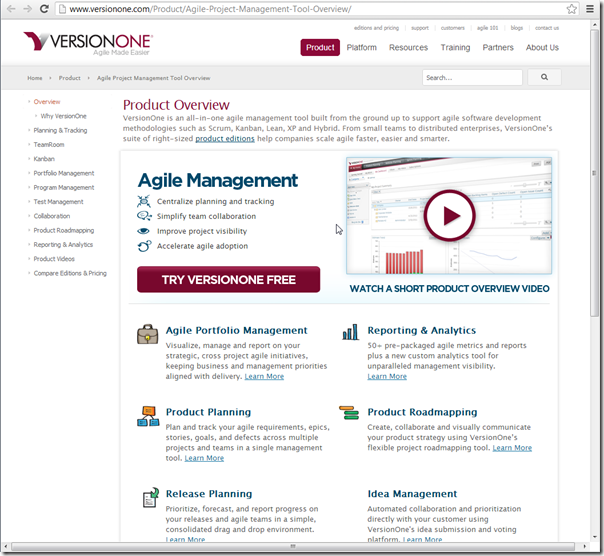
Task: Open the Resources navigation menu
Action: pyautogui.click(x=408, y=47)
